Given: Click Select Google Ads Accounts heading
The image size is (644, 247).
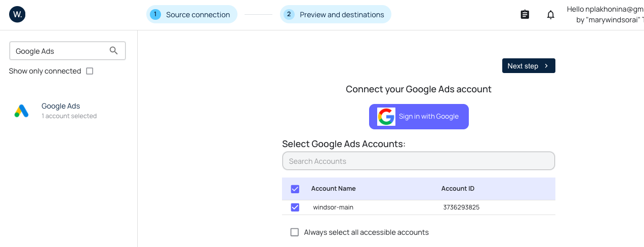Looking at the screenshot, I should click(x=344, y=144).
